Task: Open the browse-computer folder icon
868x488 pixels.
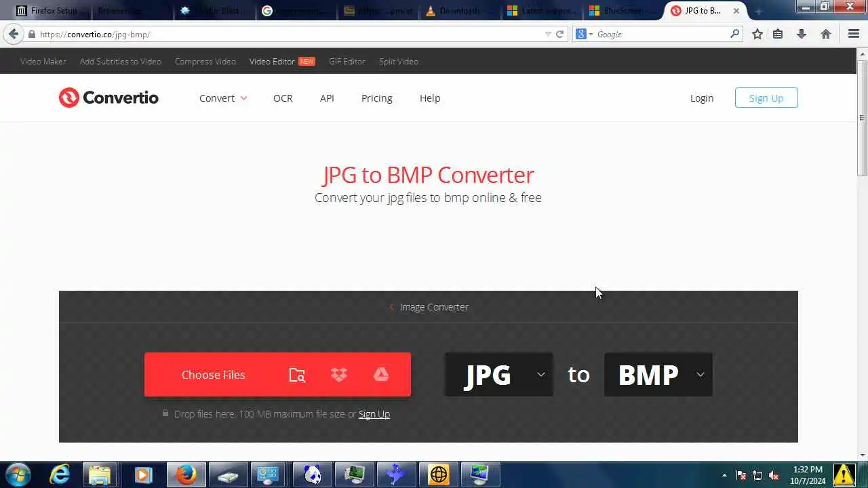Action: 297,375
